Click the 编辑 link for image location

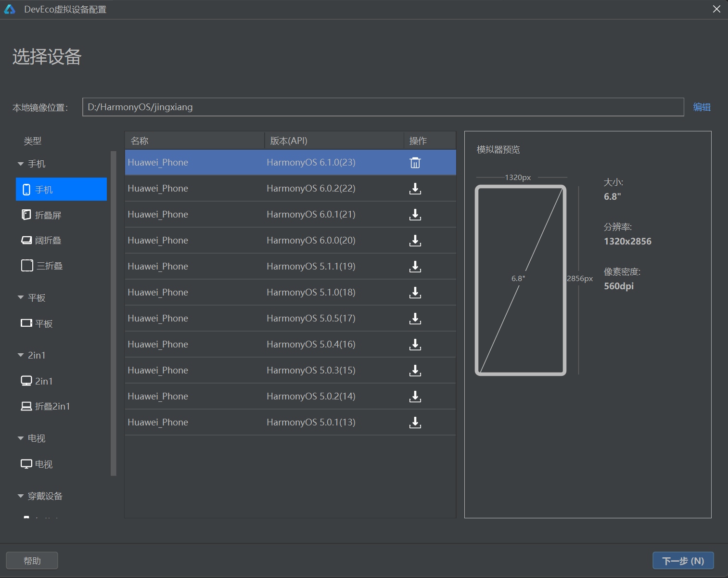[x=702, y=107]
